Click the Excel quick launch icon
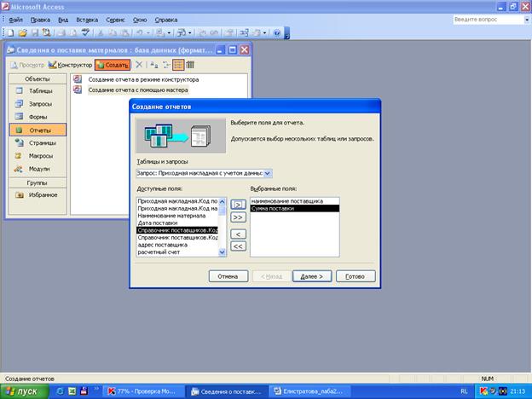 click(x=72, y=391)
